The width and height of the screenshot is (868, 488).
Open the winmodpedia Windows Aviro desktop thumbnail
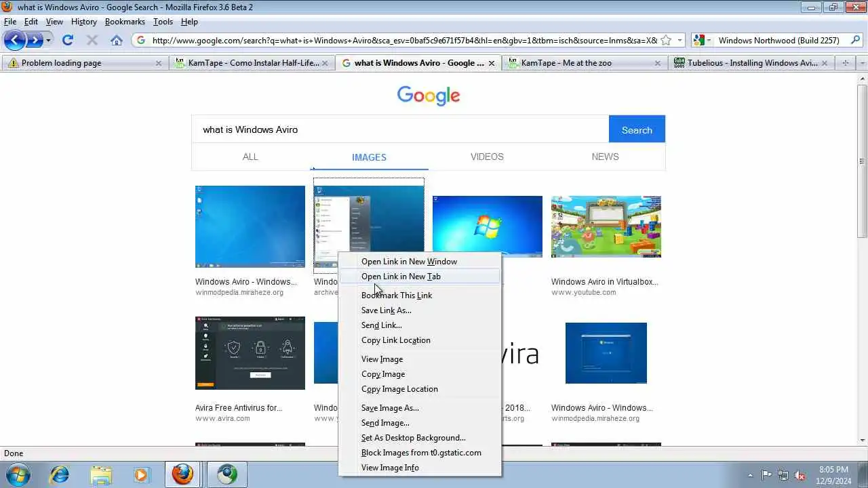(250, 226)
